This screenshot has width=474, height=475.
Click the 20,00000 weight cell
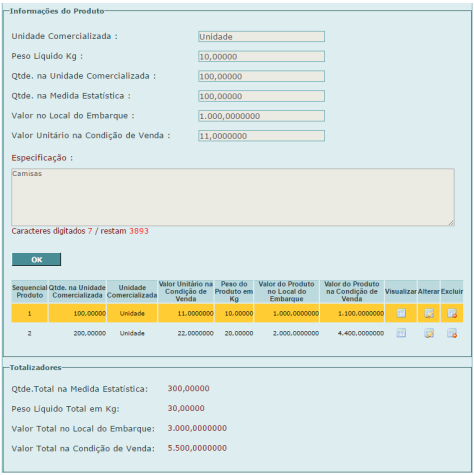234,333
